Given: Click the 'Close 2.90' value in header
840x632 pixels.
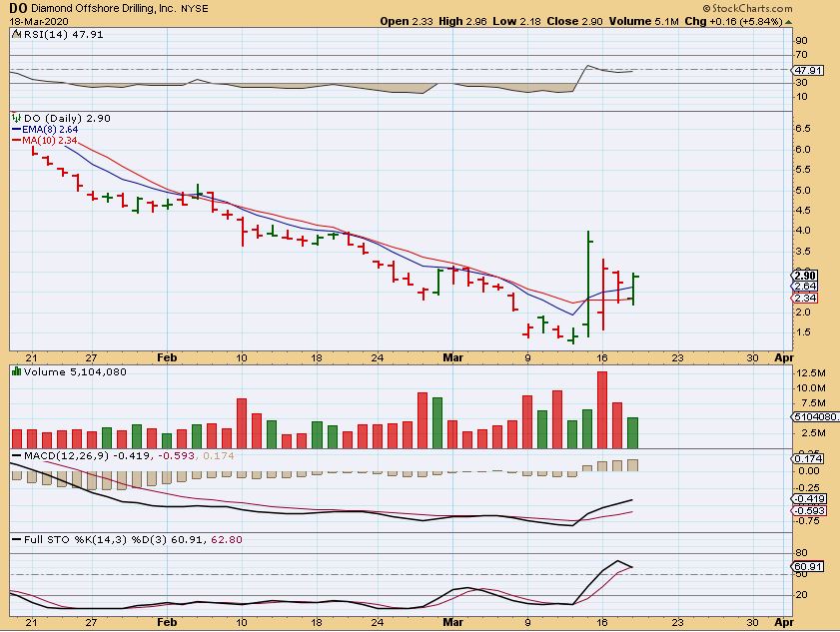Looking at the screenshot, I should coord(575,22).
